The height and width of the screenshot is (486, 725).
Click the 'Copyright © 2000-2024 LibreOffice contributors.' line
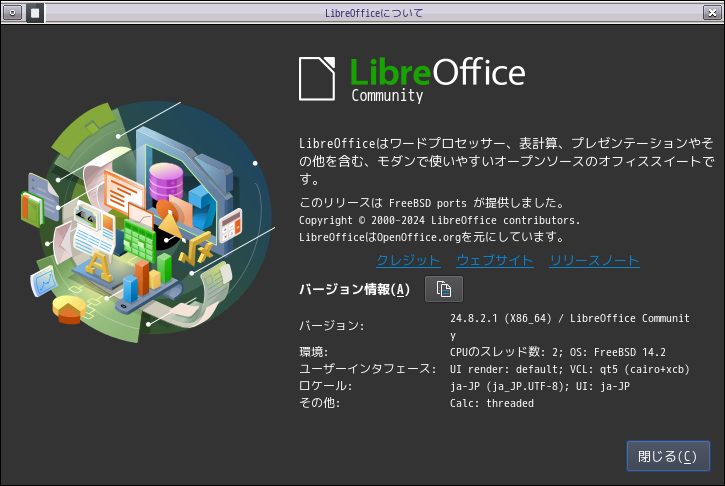coord(439,220)
